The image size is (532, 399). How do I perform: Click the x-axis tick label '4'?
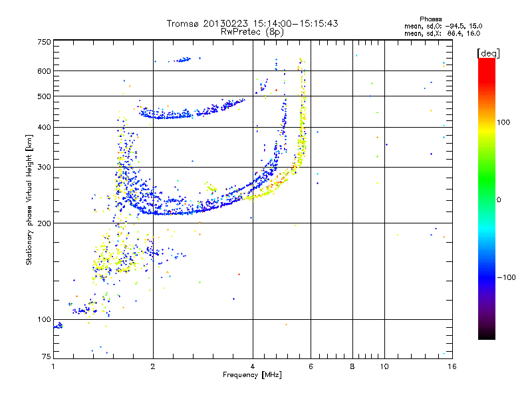[x=253, y=366]
